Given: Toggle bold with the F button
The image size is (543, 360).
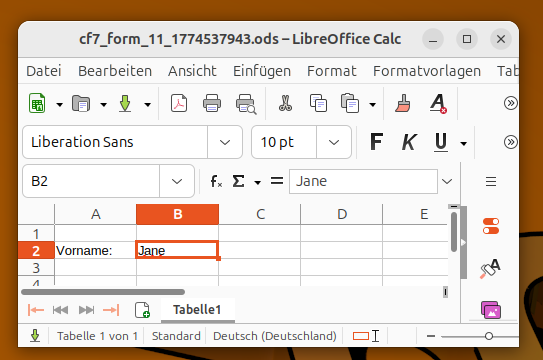Looking at the screenshot, I should 376,142.
